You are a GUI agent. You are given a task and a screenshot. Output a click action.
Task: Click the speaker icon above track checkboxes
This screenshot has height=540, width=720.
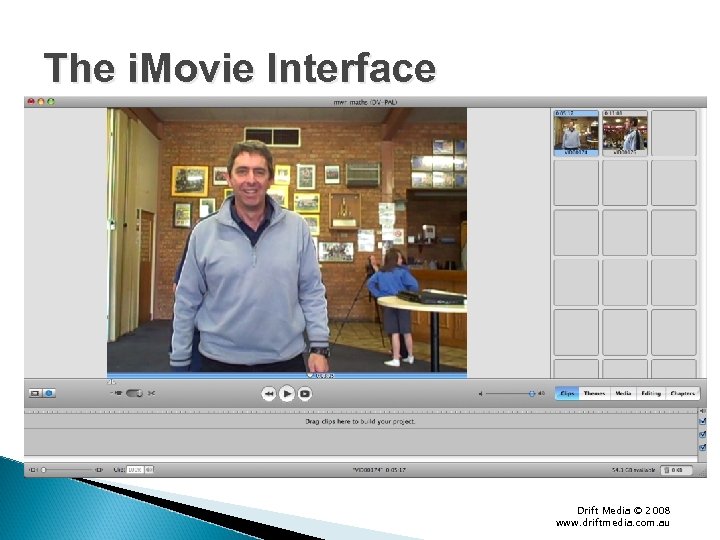click(x=702, y=411)
